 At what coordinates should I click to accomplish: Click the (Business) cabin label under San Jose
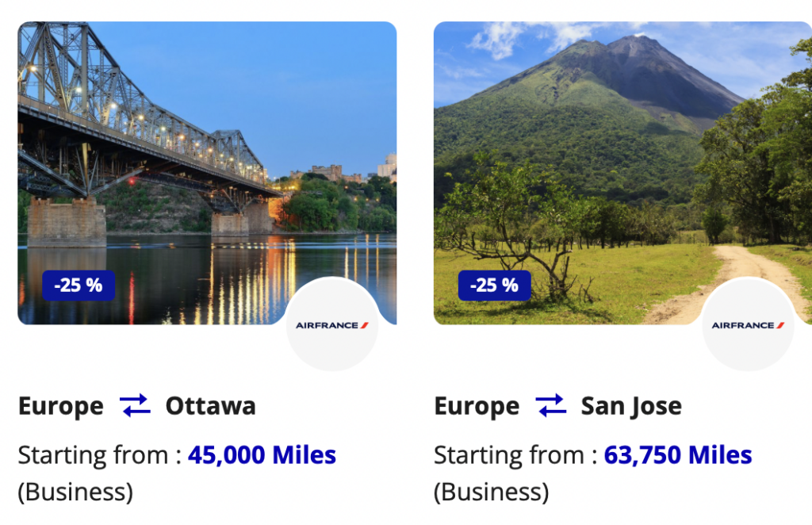point(492,492)
